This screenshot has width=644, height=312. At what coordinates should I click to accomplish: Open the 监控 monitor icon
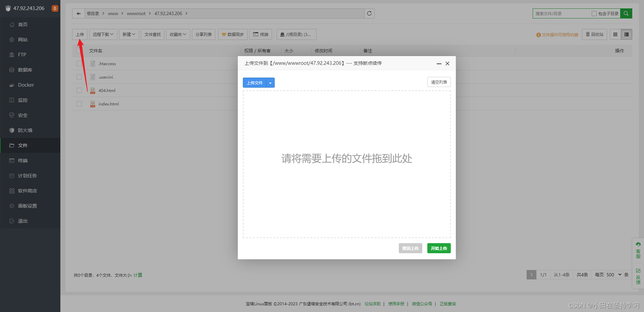(x=12, y=100)
